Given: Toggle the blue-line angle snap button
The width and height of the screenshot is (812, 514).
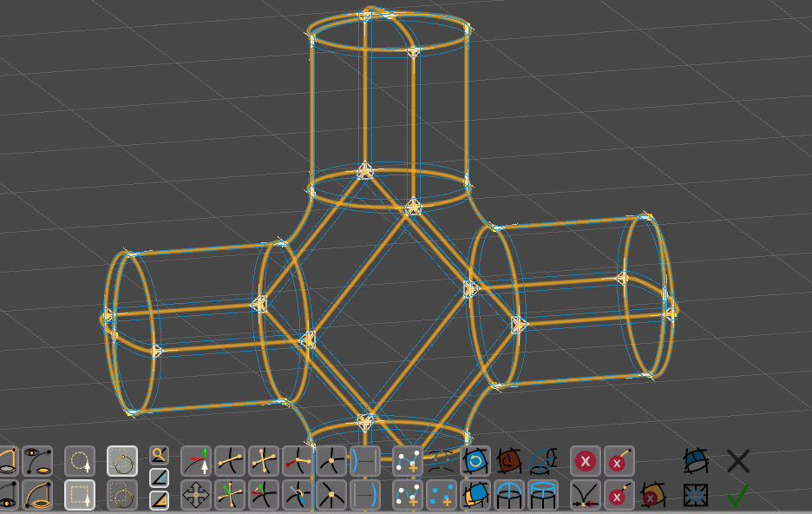Looking at the screenshot, I should pyautogui.click(x=159, y=478).
